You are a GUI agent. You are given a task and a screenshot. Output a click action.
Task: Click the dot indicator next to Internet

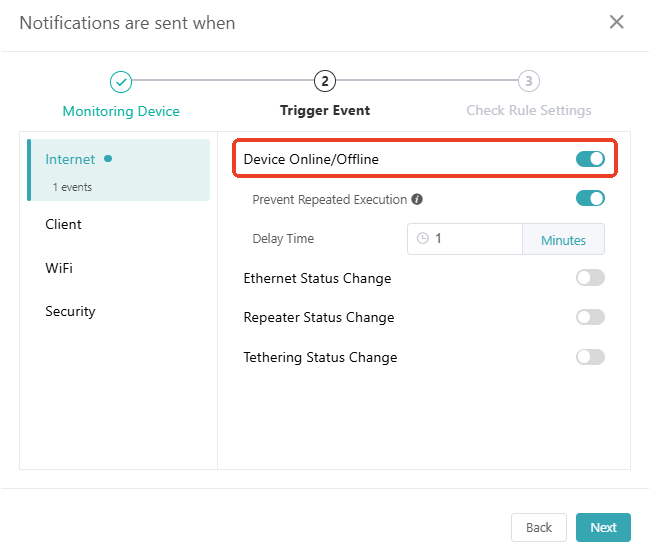click(108, 158)
